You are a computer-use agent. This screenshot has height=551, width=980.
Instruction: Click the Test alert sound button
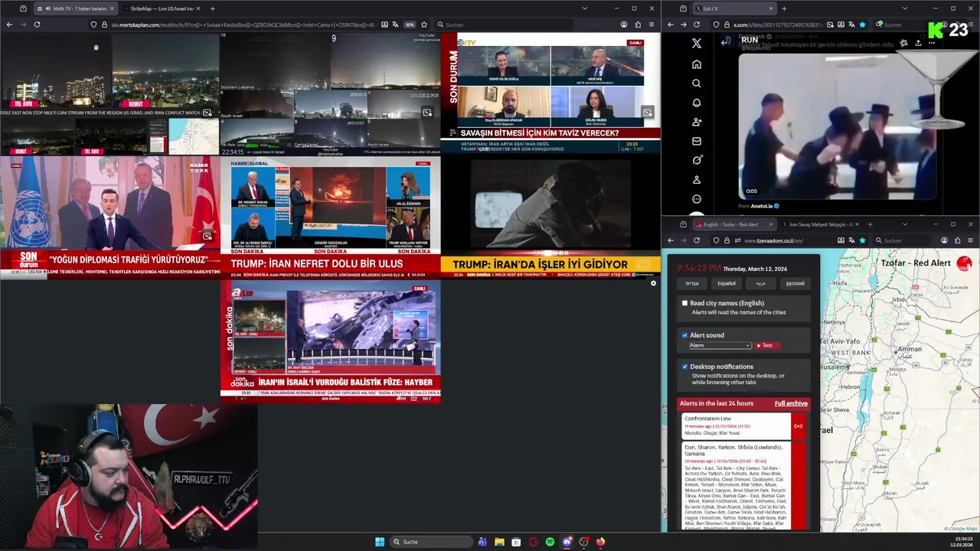tap(766, 345)
